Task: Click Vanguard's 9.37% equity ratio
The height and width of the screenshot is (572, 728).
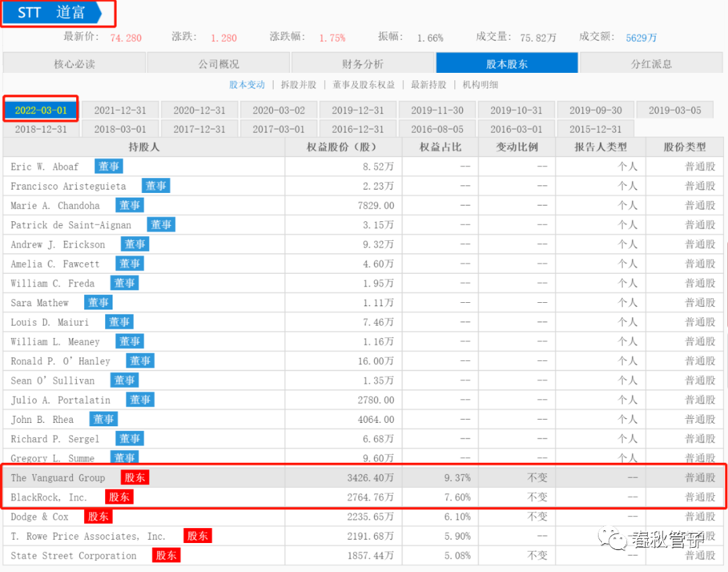Action: [x=457, y=478]
